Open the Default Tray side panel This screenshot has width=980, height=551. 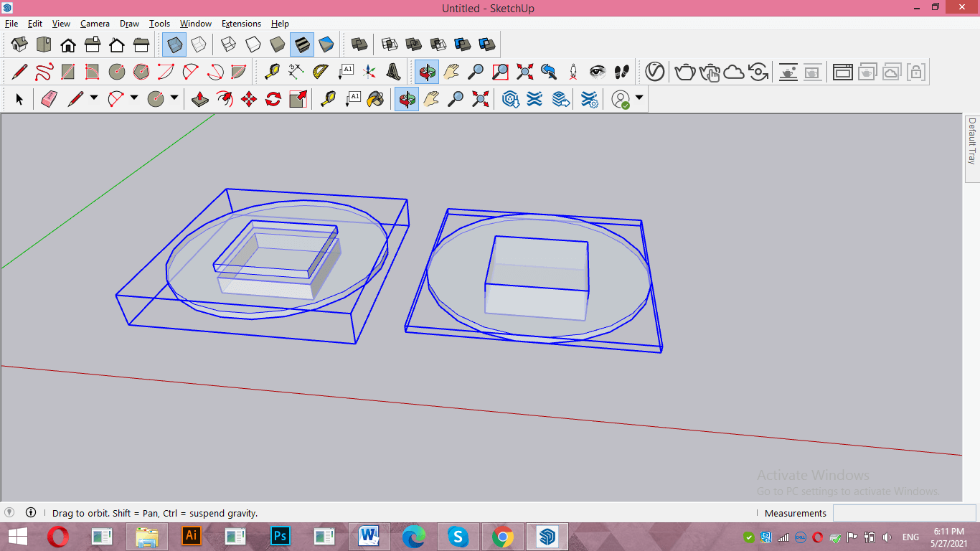pos(972,142)
